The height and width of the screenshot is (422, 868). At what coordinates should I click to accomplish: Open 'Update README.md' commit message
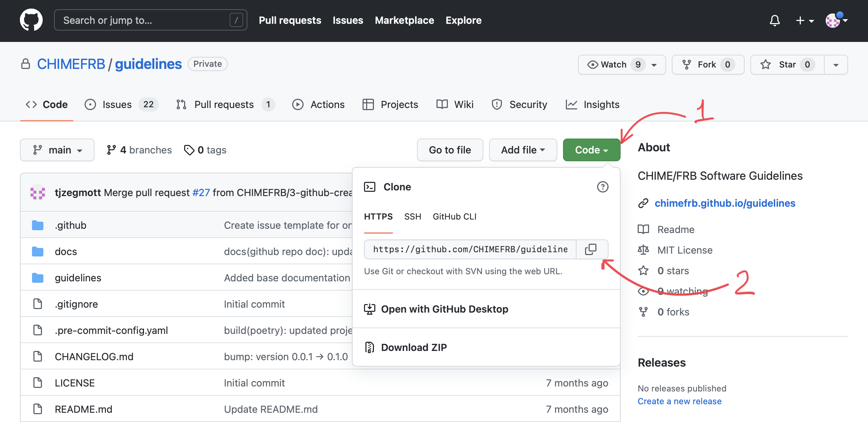(x=271, y=409)
